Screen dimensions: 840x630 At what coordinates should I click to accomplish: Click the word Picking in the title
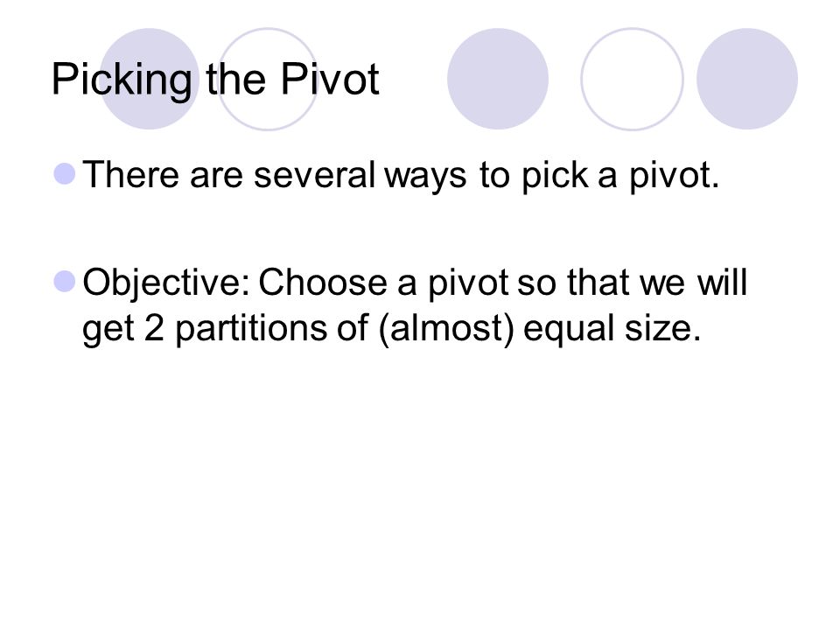coord(122,80)
